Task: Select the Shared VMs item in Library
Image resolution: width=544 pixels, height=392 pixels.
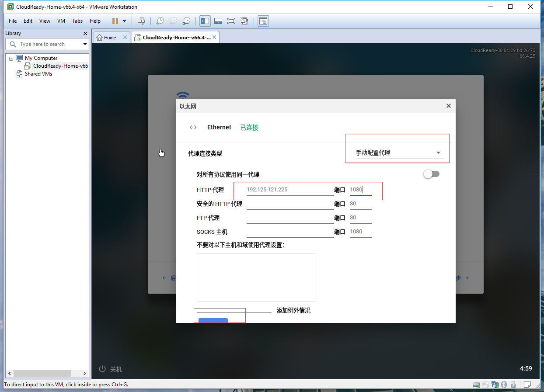Action: [38, 73]
